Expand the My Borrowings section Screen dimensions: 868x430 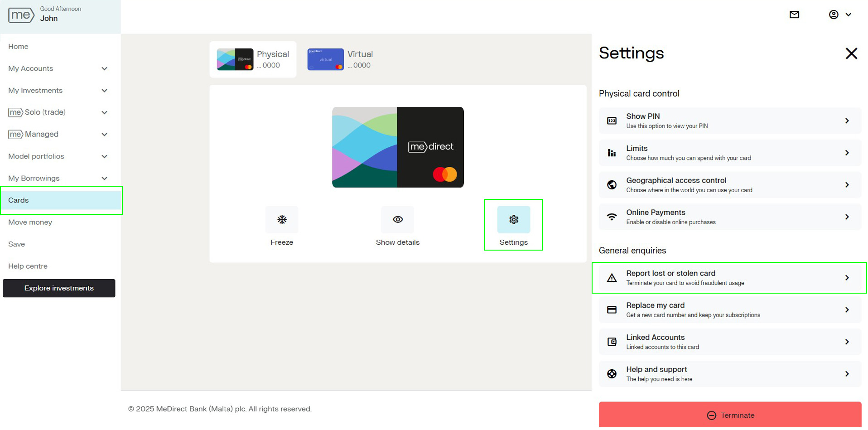click(58, 179)
